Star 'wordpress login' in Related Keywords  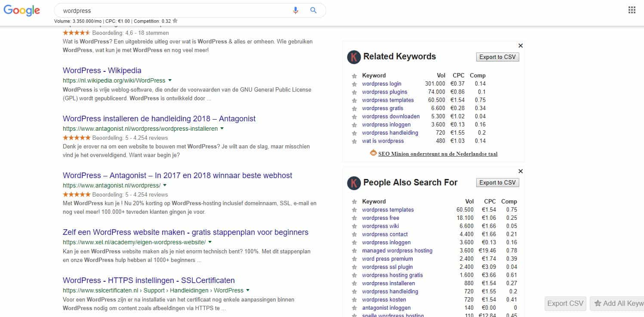(354, 84)
